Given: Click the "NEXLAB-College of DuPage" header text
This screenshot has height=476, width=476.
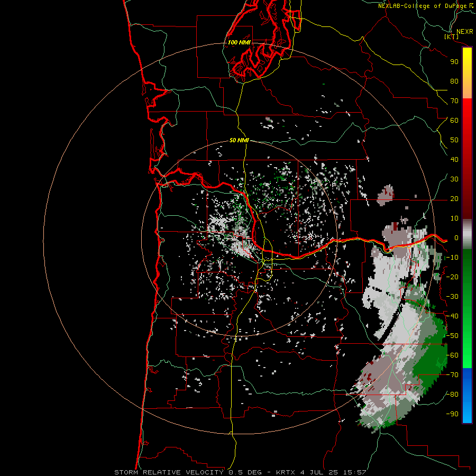Looking at the screenshot, I should [x=423, y=6].
